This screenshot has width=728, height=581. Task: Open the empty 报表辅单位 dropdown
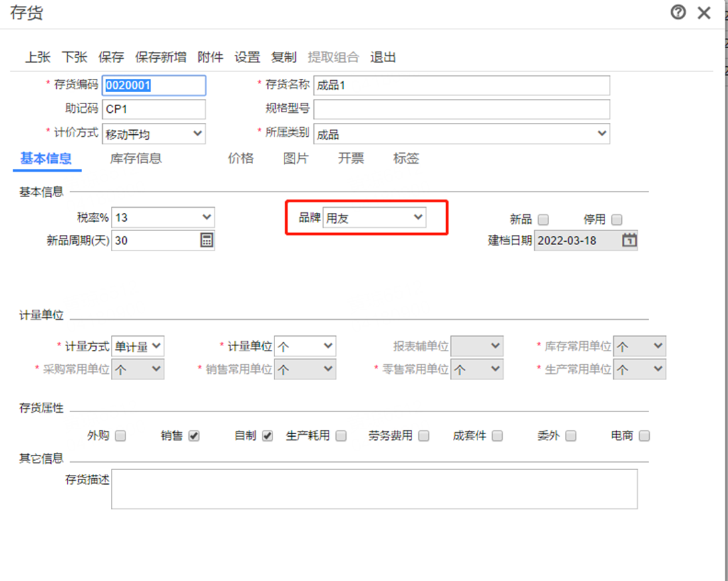tap(477, 346)
